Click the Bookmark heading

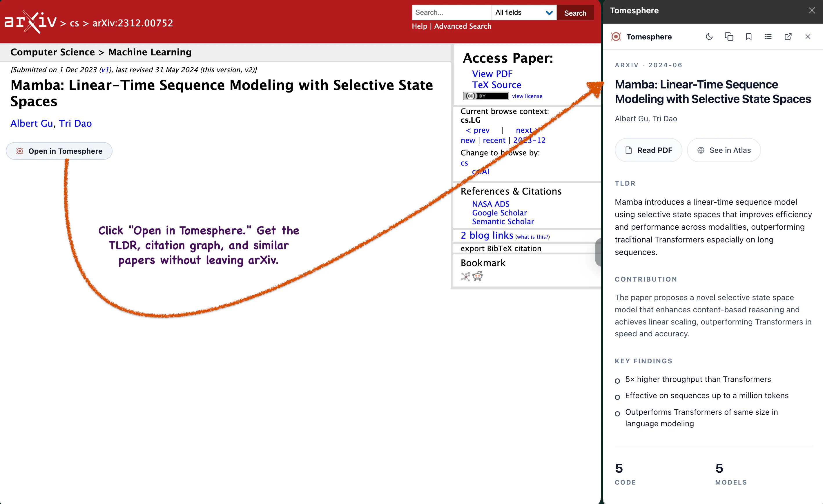tap(483, 263)
